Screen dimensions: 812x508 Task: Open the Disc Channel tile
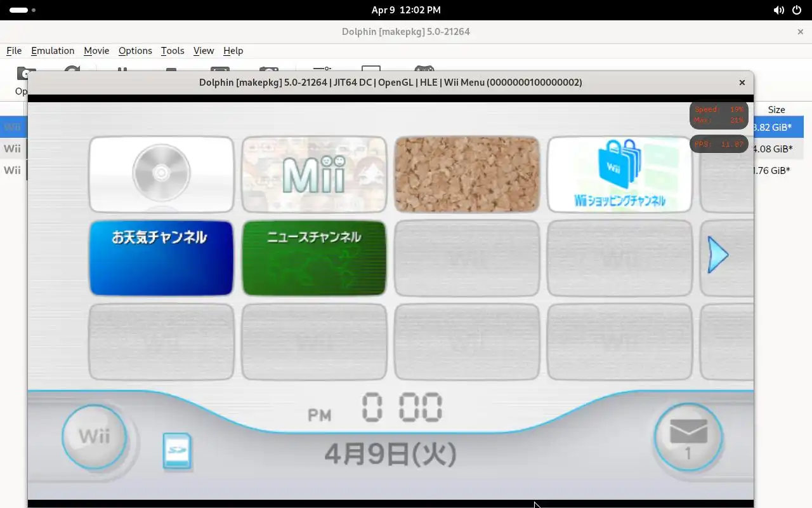tap(162, 174)
